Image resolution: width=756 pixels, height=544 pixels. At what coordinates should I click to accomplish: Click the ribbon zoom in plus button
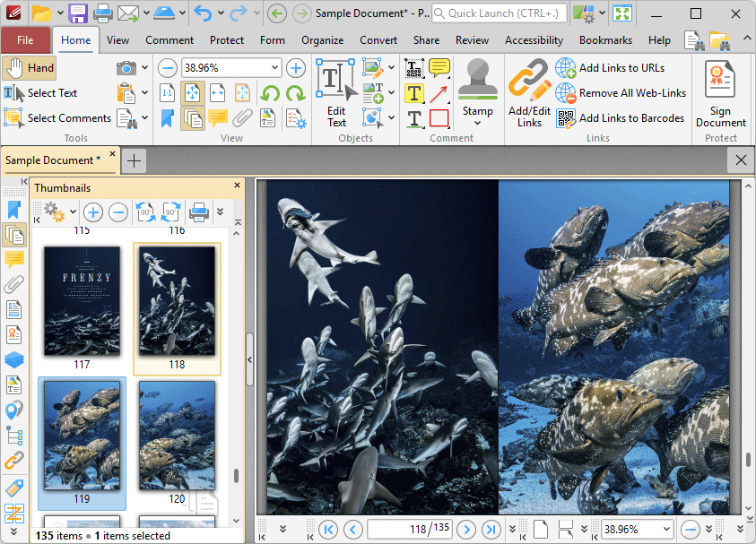pyautogui.click(x=296, y=68)
